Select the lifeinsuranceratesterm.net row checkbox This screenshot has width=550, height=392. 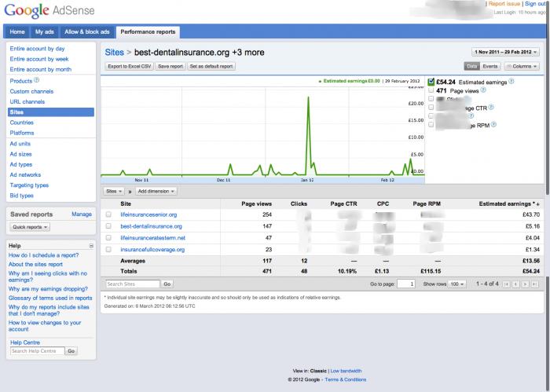click(x=108, y=238)
